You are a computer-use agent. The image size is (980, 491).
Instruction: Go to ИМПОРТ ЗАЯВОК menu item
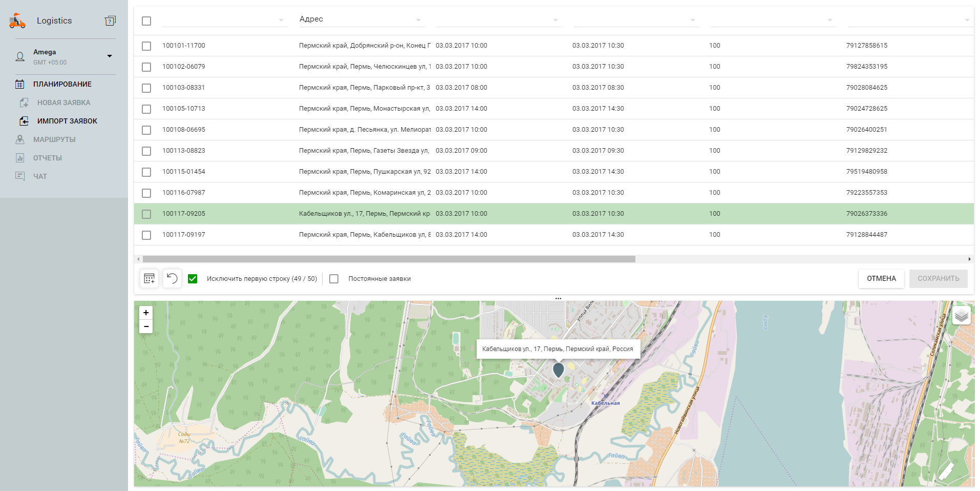point(67,121)
